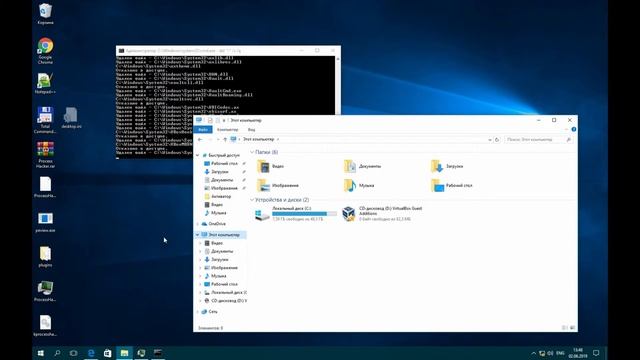640x360 pixels.
Task: Open the Windows Start menu
Action: [x=40, y=353]
